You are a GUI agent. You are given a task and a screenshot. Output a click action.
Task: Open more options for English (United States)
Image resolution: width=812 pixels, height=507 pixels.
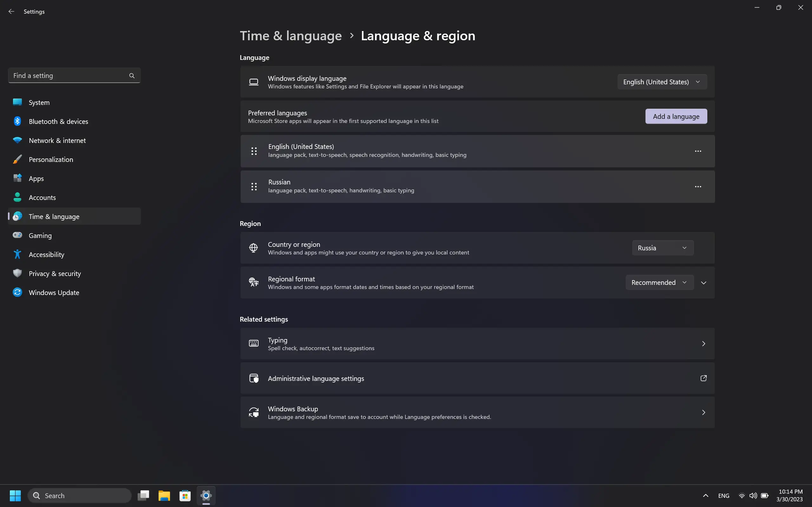698,151
